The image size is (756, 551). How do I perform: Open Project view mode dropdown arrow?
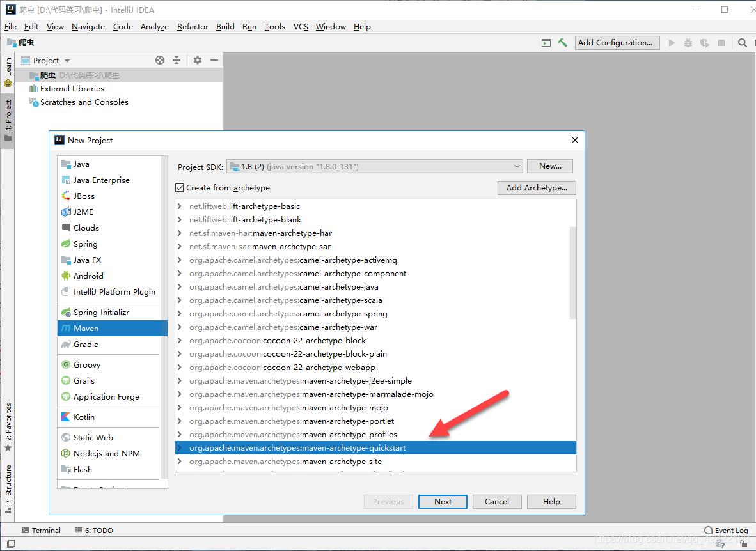(67, 61)
